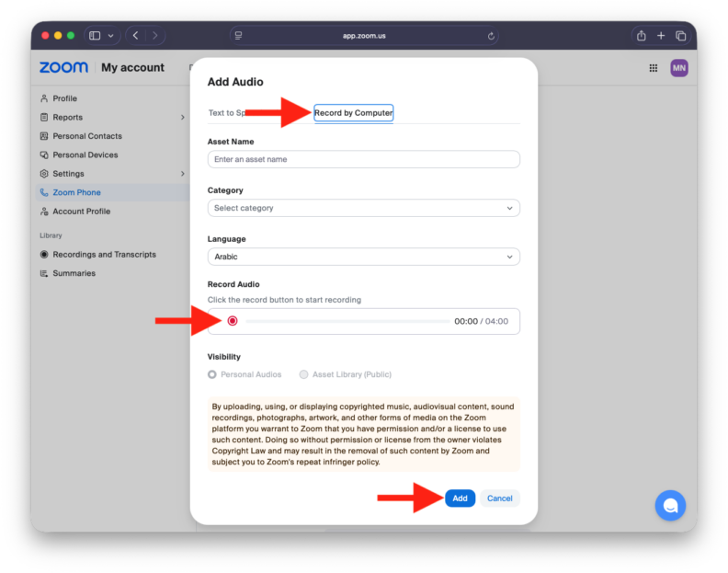Click the Zoom Phone handset icon
The image size is (728, 573).
point(44,192)
